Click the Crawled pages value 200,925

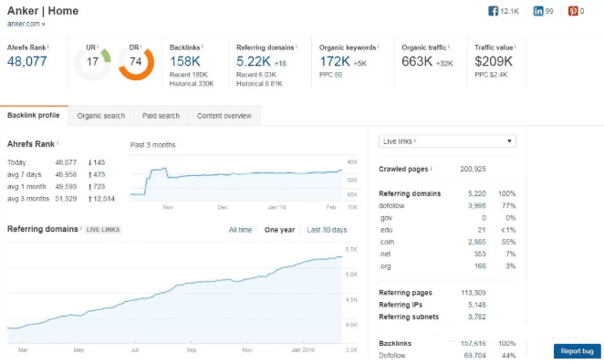click(473, 169)
